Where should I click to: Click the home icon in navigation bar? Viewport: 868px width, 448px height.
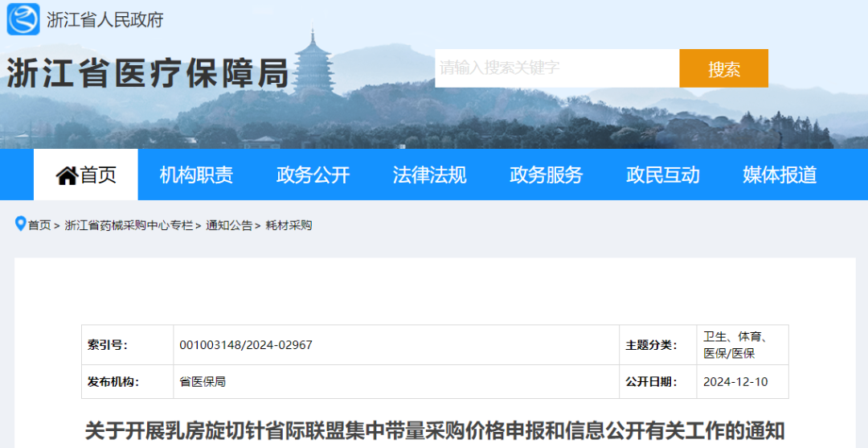tap(66, 175)
